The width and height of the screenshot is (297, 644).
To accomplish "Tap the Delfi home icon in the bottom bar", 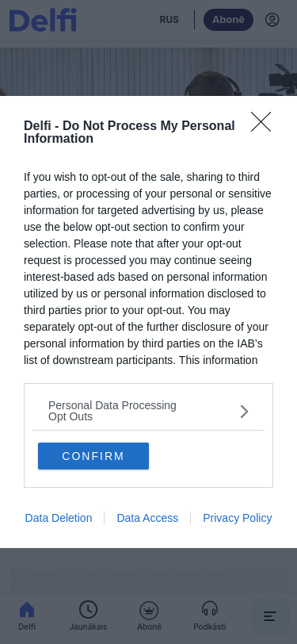I will pos(27,610).
